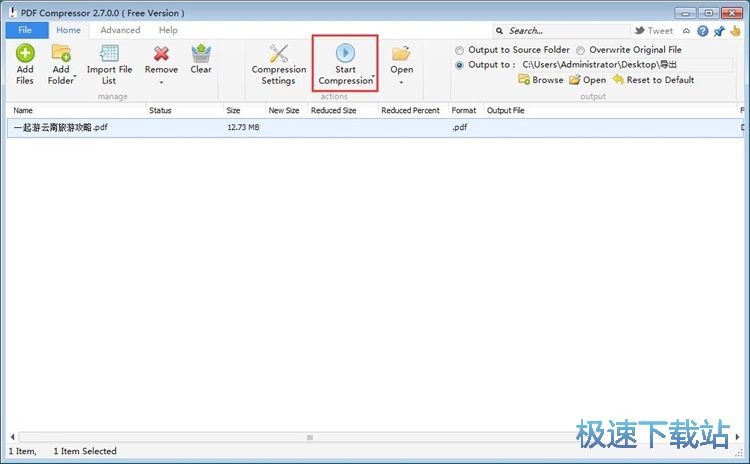Sort by the Size column header

pos(244,110)
